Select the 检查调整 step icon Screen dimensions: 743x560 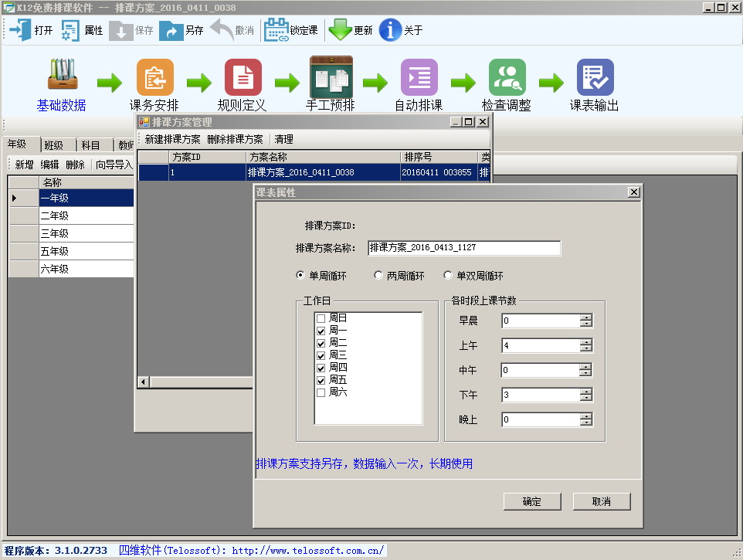coord(507,76)
